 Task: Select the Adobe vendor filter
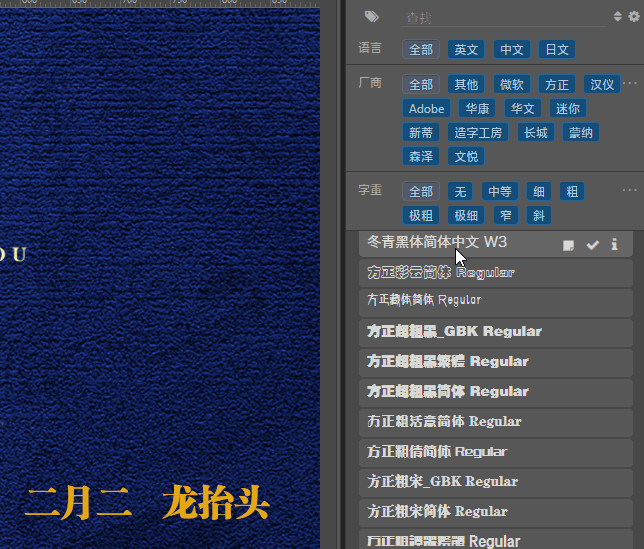(x=426, y=109)
